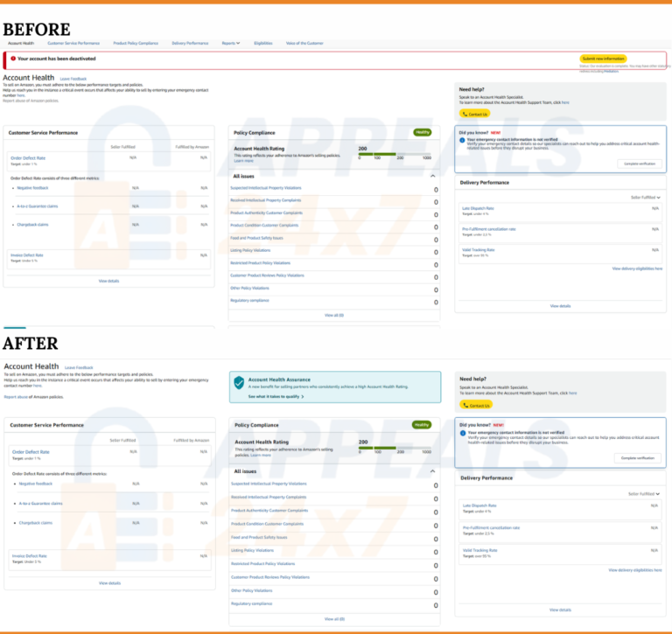Open Valid Tracking Rate in BEFORE screenshot
Image resolution: width=672 pixels, height=634 pixels.
click(x=479, y=250)
